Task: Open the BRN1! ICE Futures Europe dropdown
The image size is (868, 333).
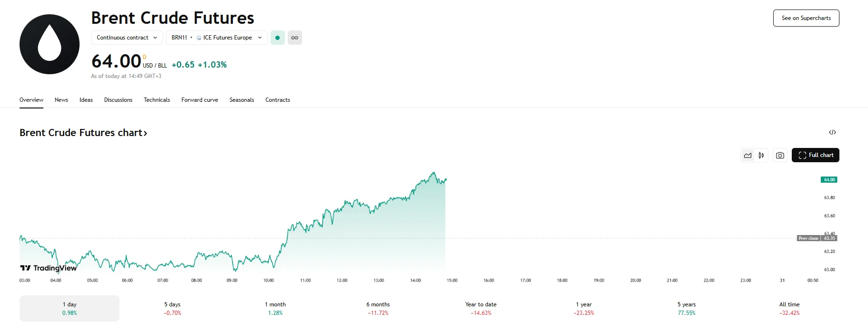Action: pyautogui.click(x=217, y=38)
